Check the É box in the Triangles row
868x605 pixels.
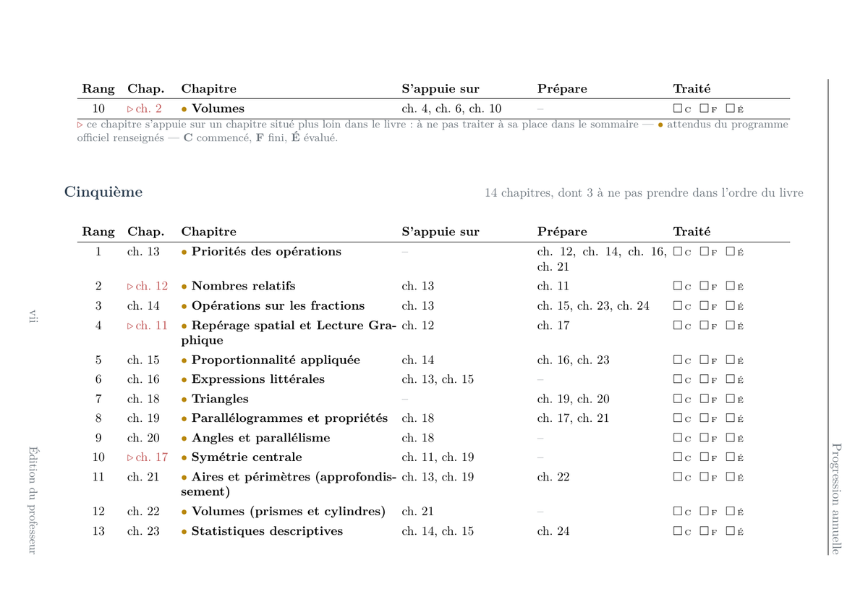click(x=731, y=399)
